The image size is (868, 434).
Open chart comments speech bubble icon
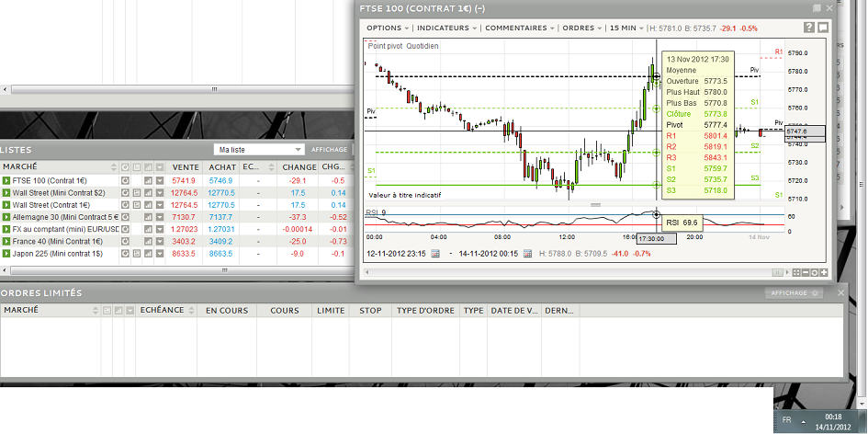[x=823, y=28]
